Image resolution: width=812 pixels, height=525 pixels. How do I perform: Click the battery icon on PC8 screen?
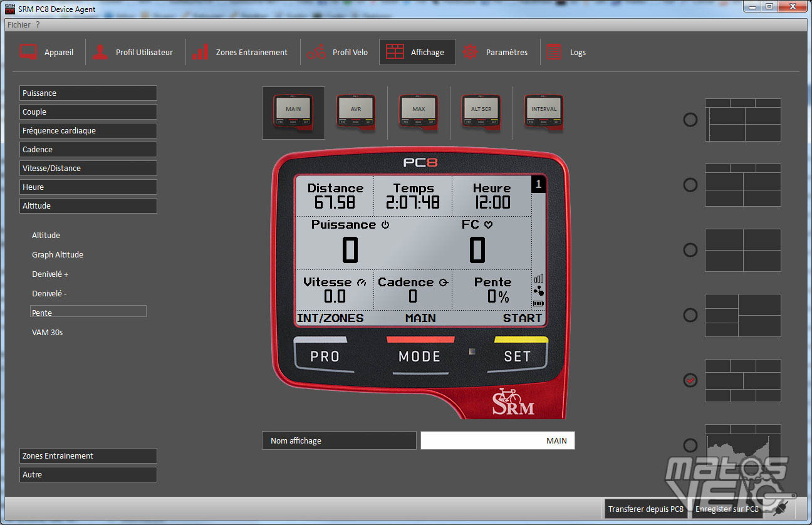pyautogui.click(x=538, y=304)
